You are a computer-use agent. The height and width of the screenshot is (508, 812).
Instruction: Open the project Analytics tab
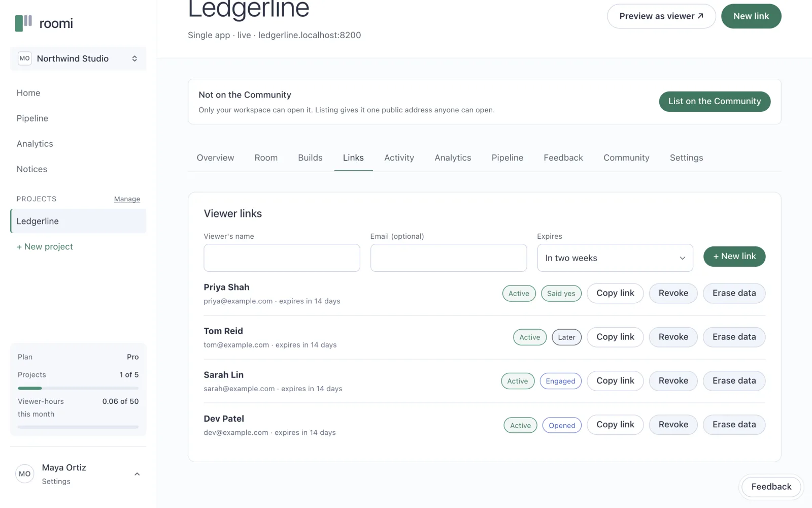[x=453, y=157]
